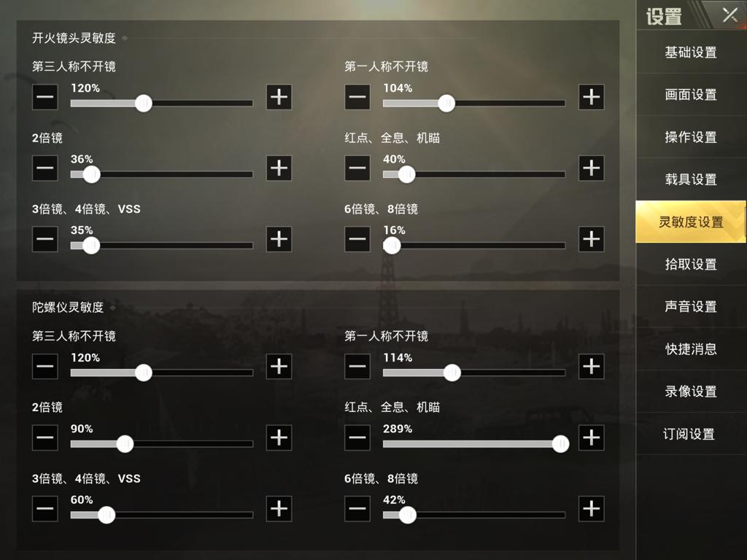
Task: Select 操作设置 in sidebar
Action: [x=691, y=137]
